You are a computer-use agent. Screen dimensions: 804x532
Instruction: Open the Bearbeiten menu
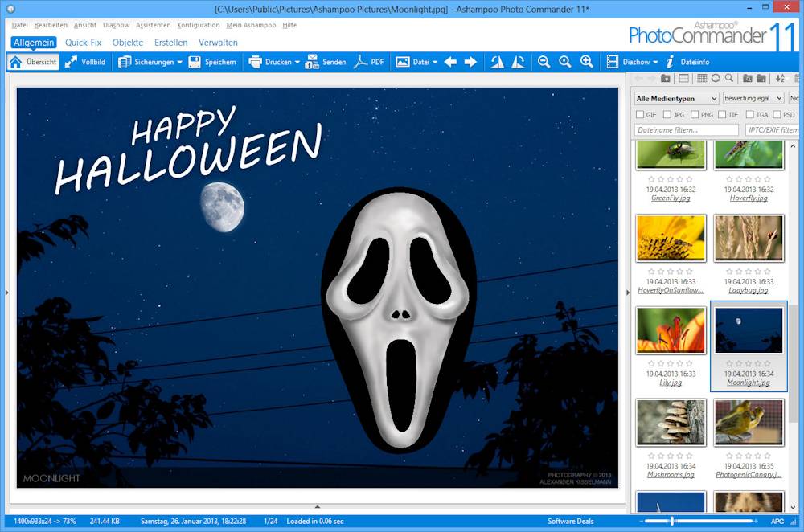click(51, 25)
